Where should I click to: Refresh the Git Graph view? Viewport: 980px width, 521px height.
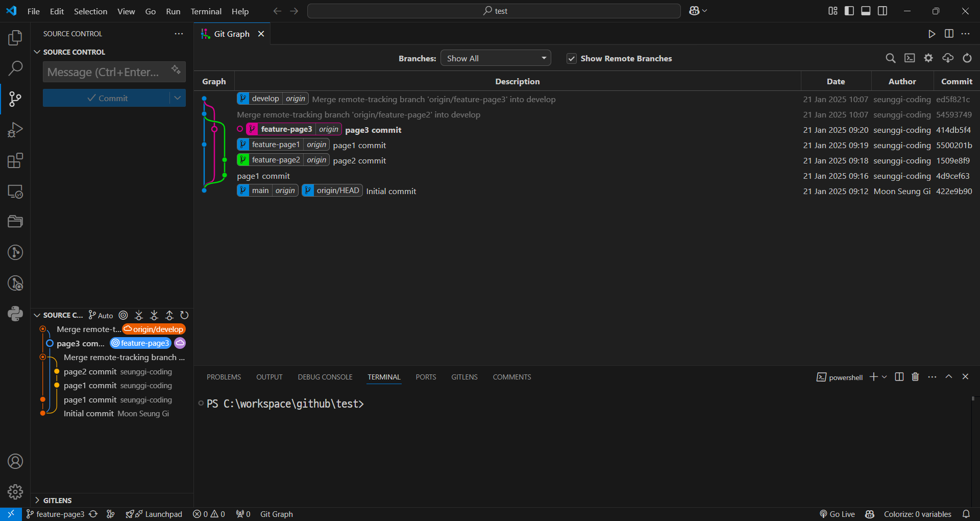click(967, 58)
